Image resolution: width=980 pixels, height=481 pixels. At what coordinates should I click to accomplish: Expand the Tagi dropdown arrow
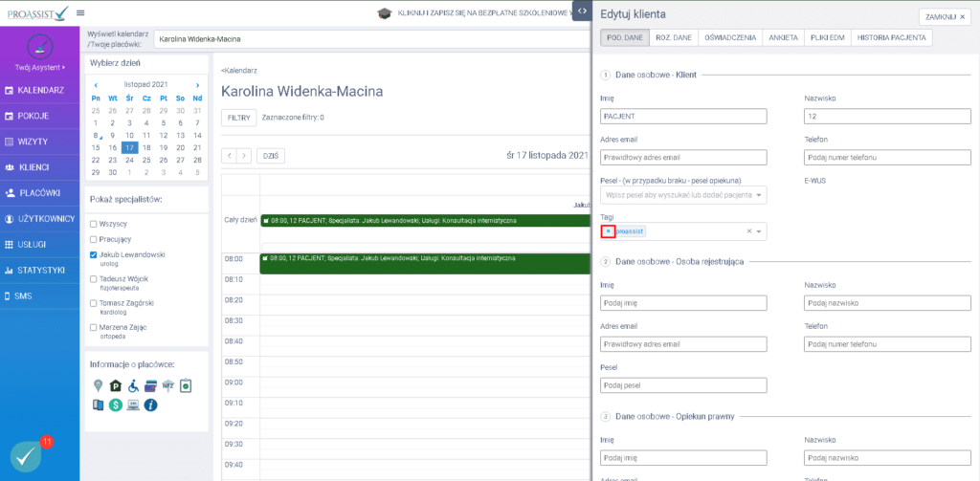click(760, 231)
